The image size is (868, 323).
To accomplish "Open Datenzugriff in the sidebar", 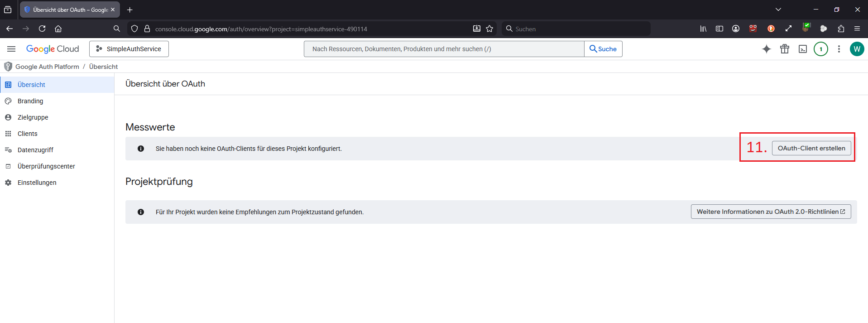I will [x=57, y=150].
